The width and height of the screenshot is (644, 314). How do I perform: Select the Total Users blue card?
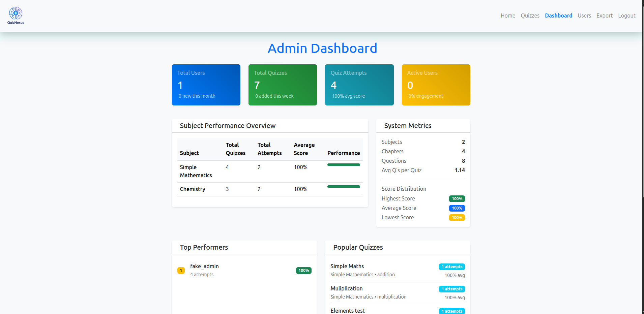pyautogui.click(x=206, y=85)
